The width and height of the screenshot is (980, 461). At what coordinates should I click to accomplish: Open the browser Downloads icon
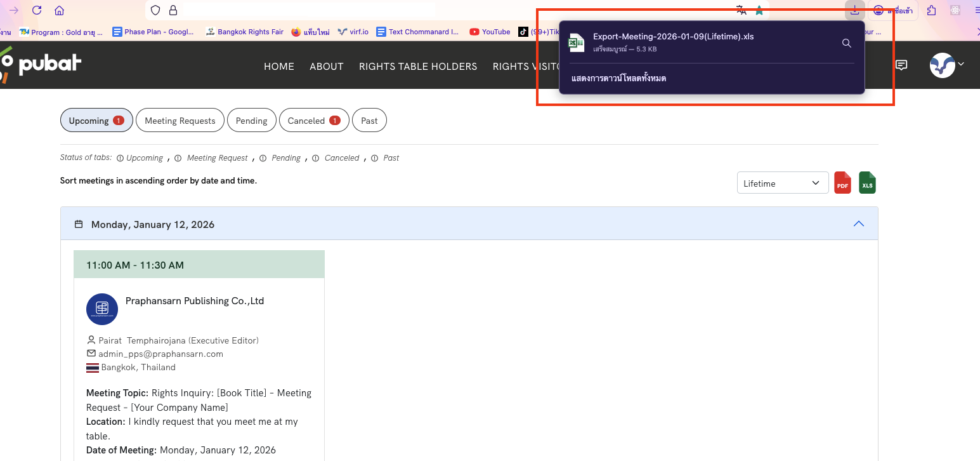[x=854, y=10]
